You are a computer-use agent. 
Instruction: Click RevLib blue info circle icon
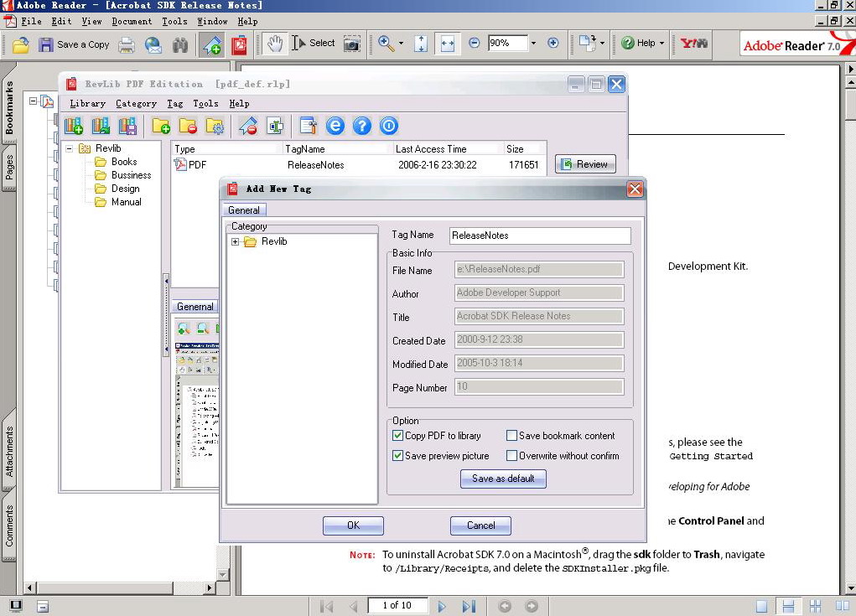pyautogui.click(x=389, y=126)
